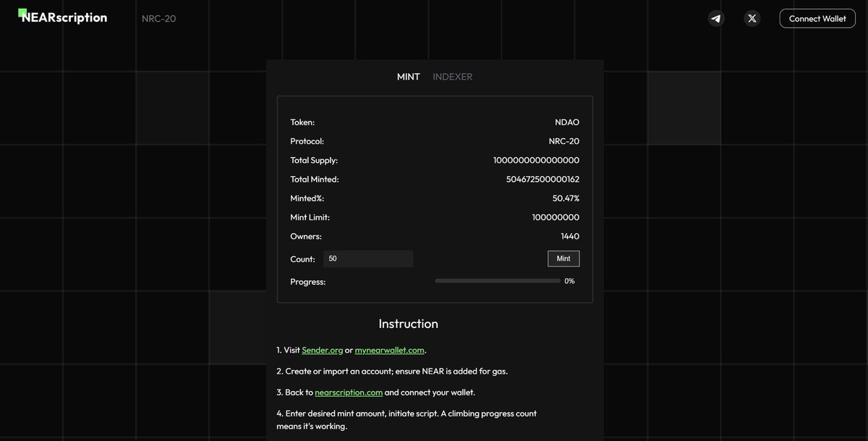Switch to the INDEXER tab
This screenshot has height=441, width=868.
click(x=453, y=77)
